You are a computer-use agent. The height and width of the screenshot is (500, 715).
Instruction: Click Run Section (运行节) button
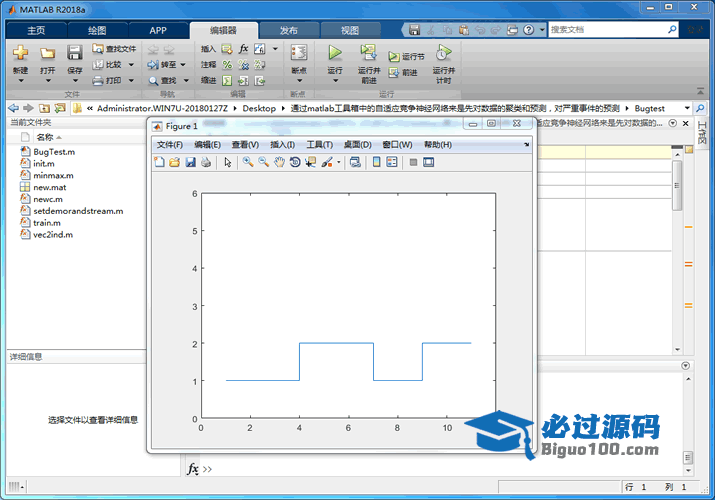coord(406,57)
